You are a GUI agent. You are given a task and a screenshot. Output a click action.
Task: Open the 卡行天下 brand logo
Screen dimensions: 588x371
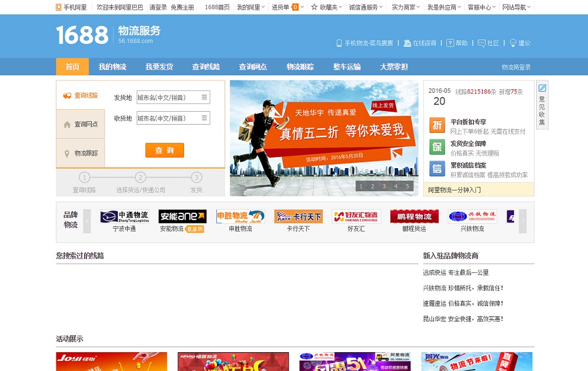[x=299, y=216]
